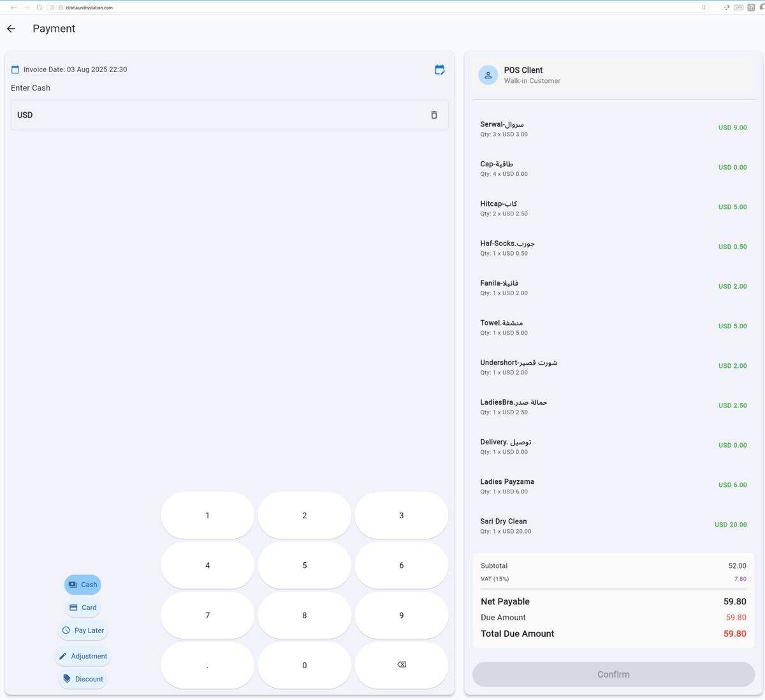Click the POS Client avatar icon
This screenshot has width=765, height=700.
pyautogui.click(x=488, y=75)
